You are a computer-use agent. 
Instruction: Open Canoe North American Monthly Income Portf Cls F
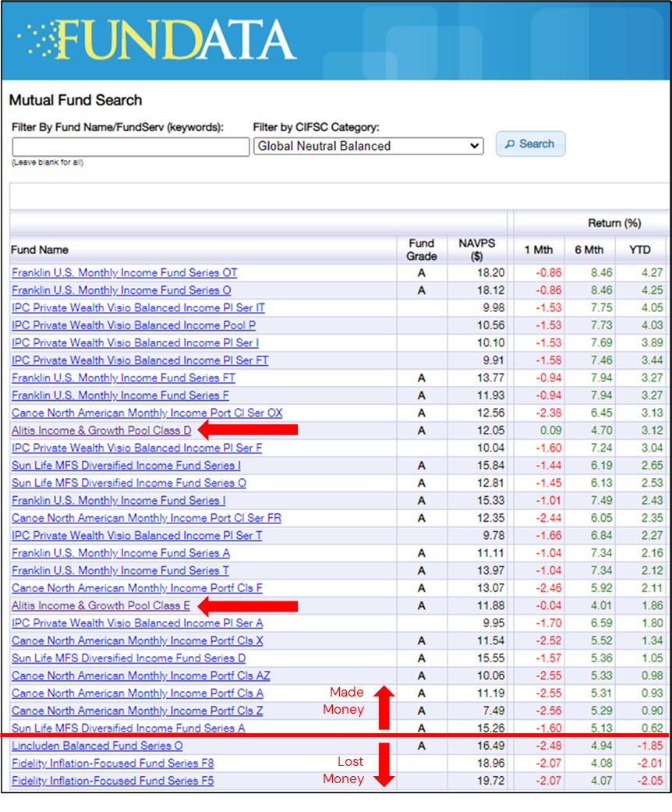click(136, 588)
